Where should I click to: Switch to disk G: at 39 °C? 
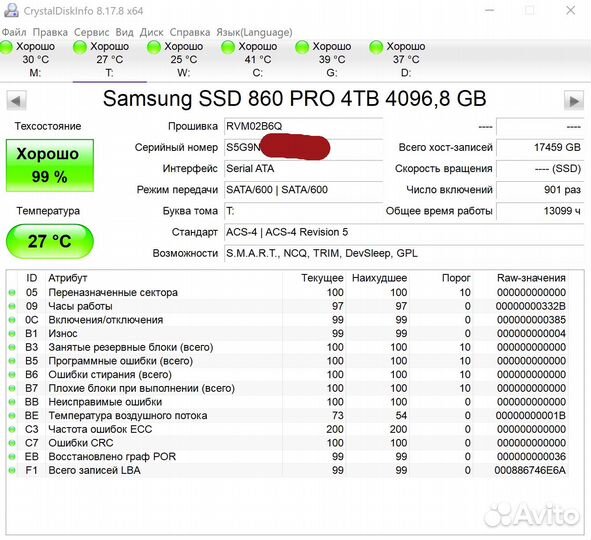pos(332,59)
